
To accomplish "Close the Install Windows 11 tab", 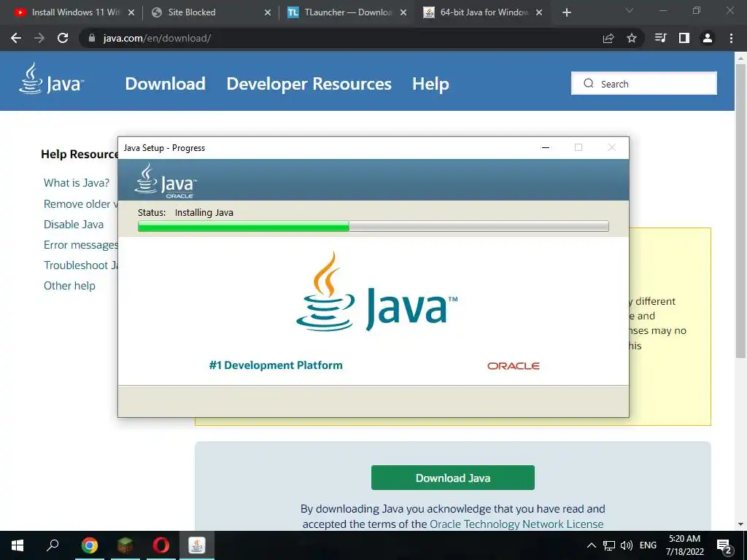I will coord(131,12).
